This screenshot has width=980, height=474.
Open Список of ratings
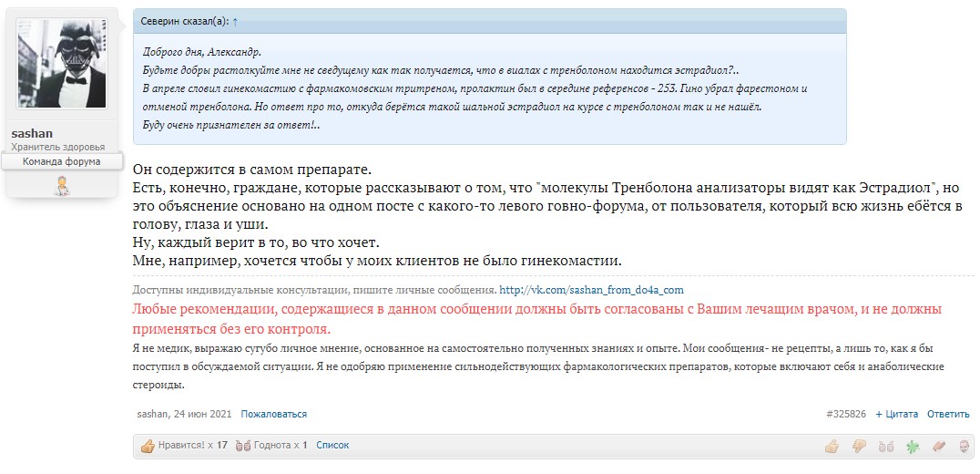(332, 446)
